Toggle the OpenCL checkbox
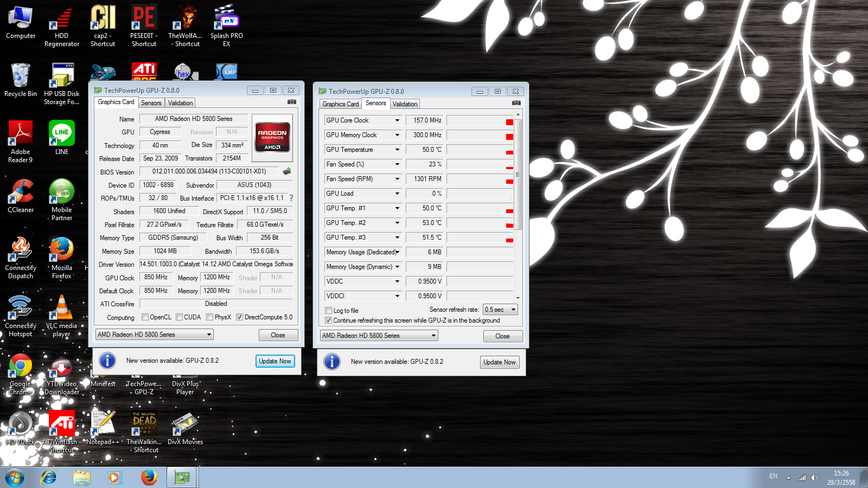Screen dimensions: 868x488 145,317
